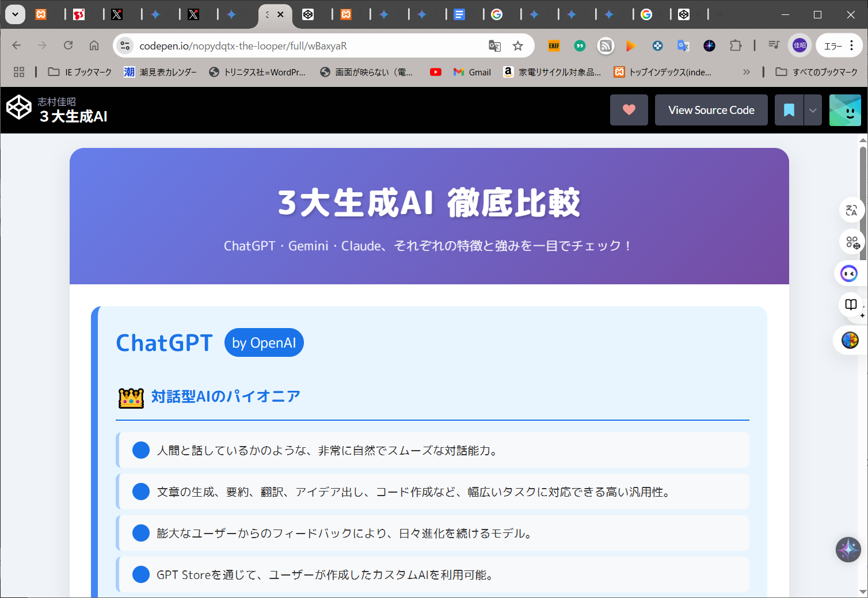Click the page scrollbar up arrow

(x=863, y=139)
